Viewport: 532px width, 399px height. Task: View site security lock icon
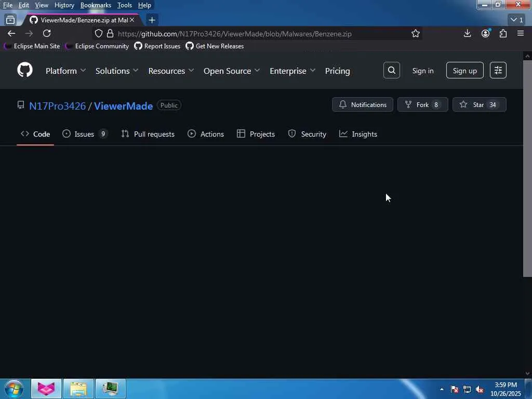pyautogui.click(x=110, y=34)
